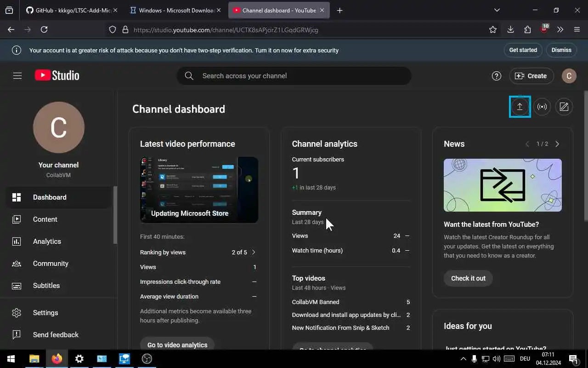Click the Create button

(531, 76)
